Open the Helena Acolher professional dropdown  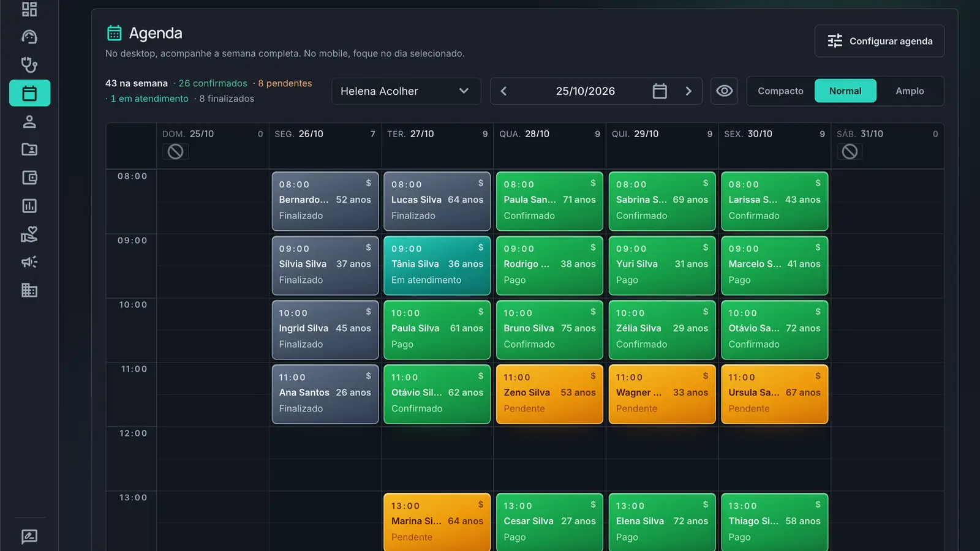pyautogui.click(x=406, y=91)
